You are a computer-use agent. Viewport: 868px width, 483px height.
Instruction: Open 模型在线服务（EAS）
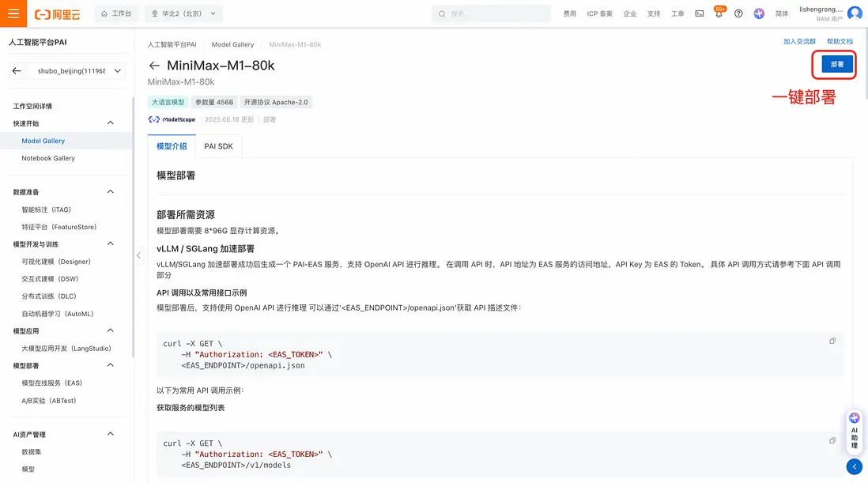point(52,383)
